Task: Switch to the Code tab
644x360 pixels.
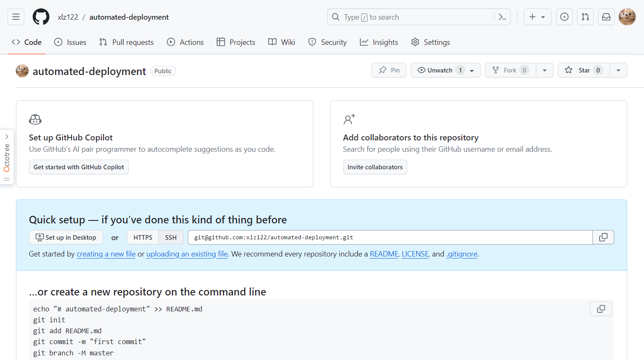Action: [x=27, y=42]
